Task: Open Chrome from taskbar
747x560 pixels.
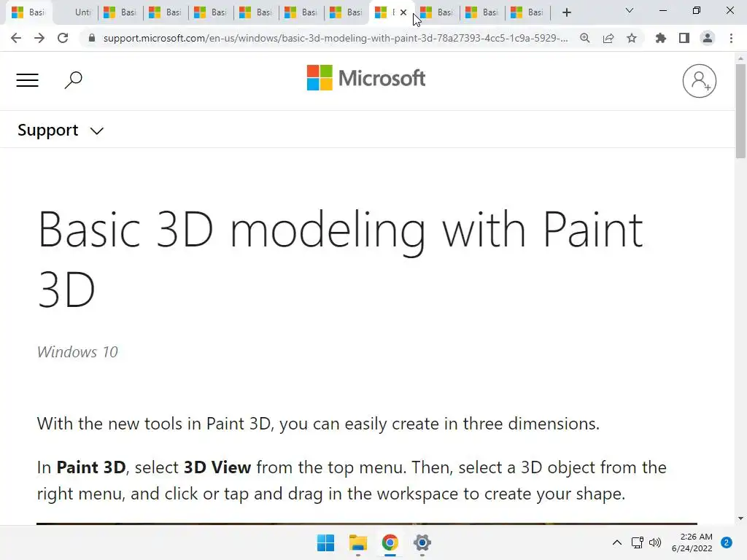Action: [390, 542]
